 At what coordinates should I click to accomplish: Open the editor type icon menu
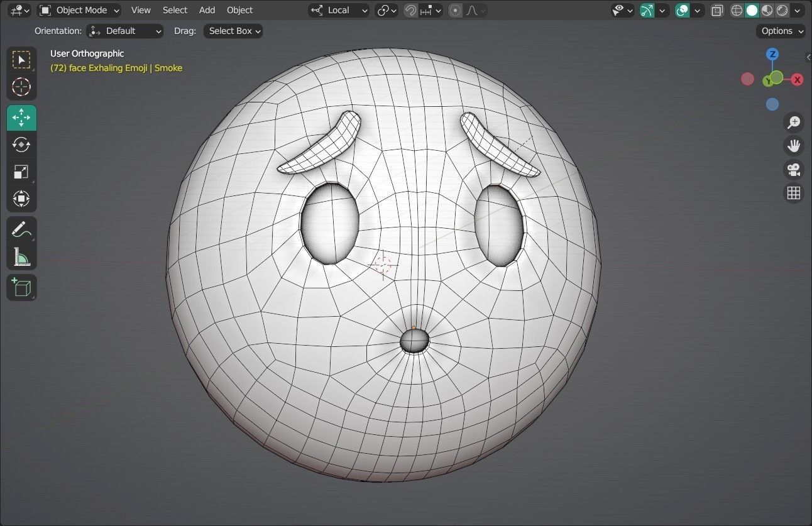point(19,10)
